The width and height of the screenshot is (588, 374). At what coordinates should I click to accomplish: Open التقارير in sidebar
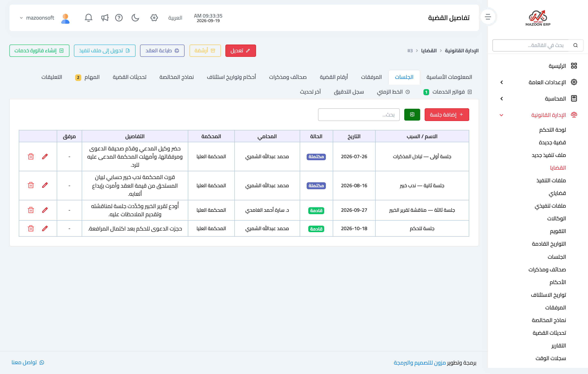tap(559, 346)
